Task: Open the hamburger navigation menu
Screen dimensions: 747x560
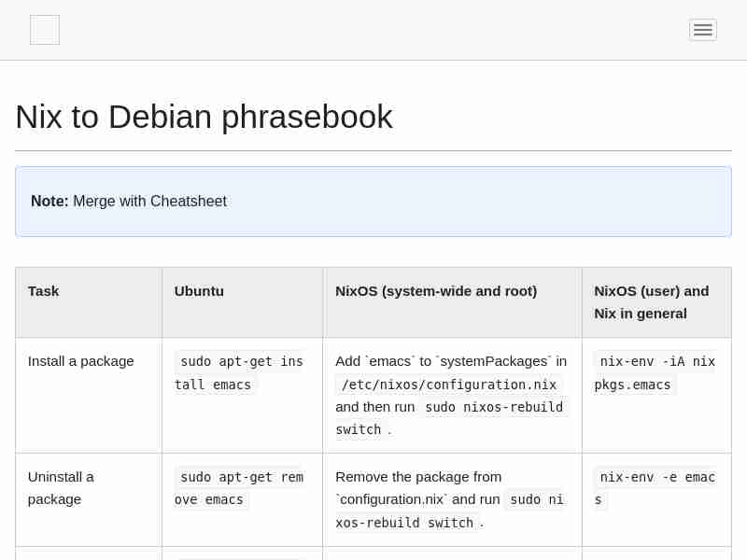Action: pos(702,30)
